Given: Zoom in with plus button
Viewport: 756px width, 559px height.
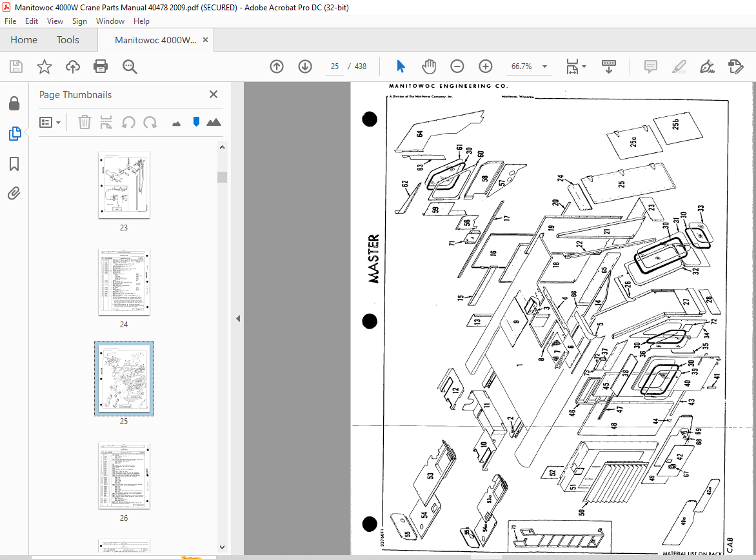Looking at the screenshot, I should (486, 66).
